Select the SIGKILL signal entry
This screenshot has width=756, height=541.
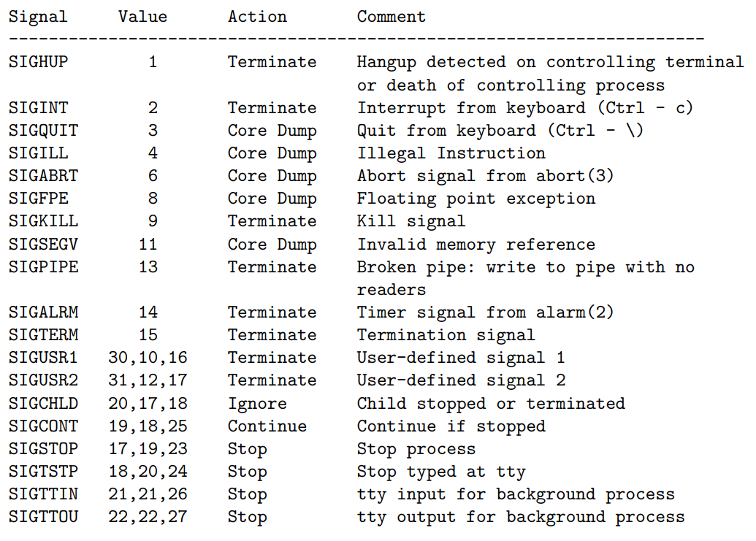point(43,221)
